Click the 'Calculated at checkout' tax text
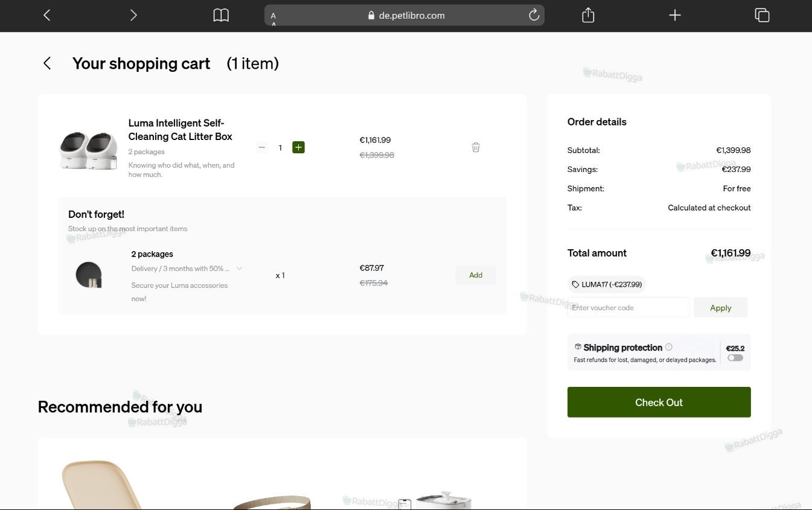Screen dimensions: 812x510 [709, 208]
